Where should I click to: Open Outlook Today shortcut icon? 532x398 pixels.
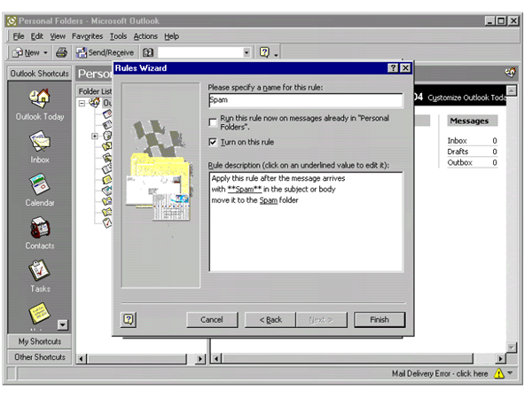tap(39, 98)
